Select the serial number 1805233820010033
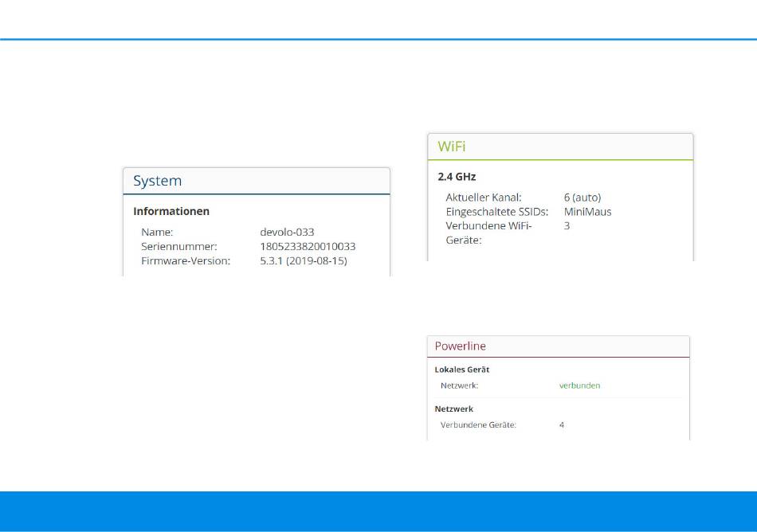The height and width of the screenshot is (532, 757). click(x=308, y=246)
